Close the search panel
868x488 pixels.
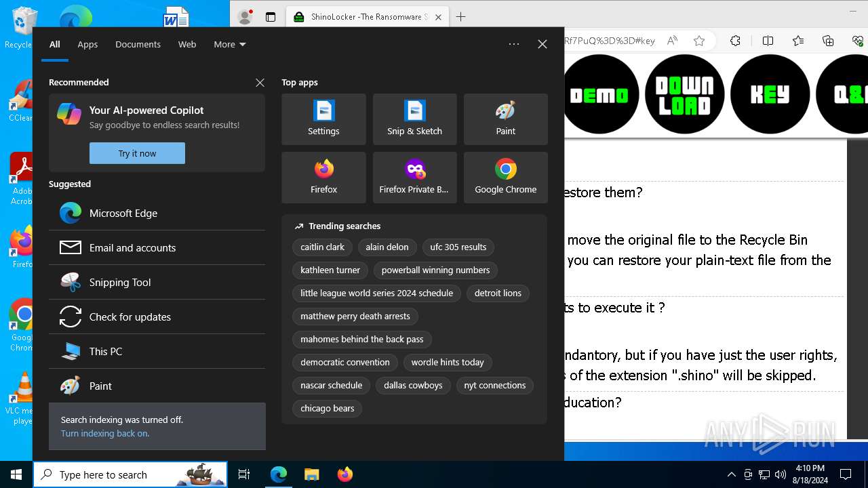(542, 44)
